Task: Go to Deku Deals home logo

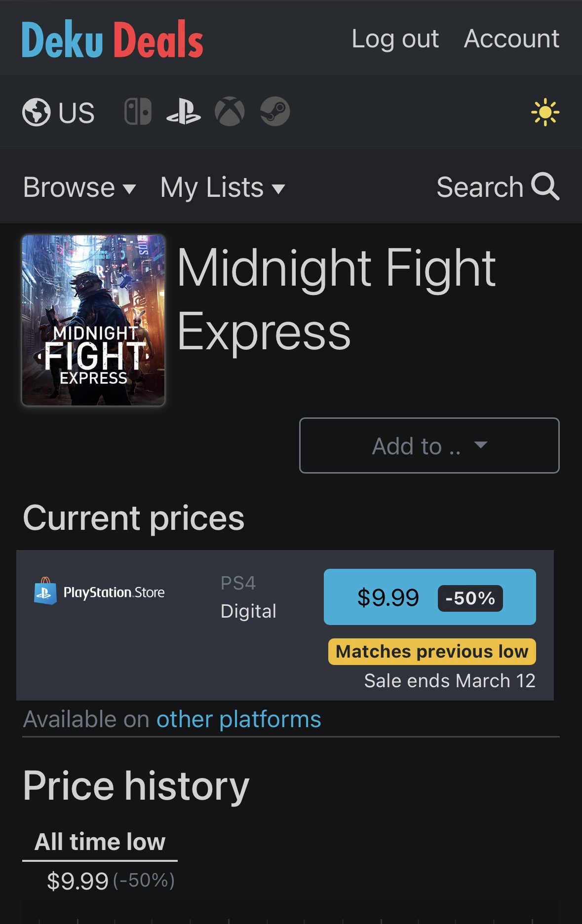Action: pos(113,39)
